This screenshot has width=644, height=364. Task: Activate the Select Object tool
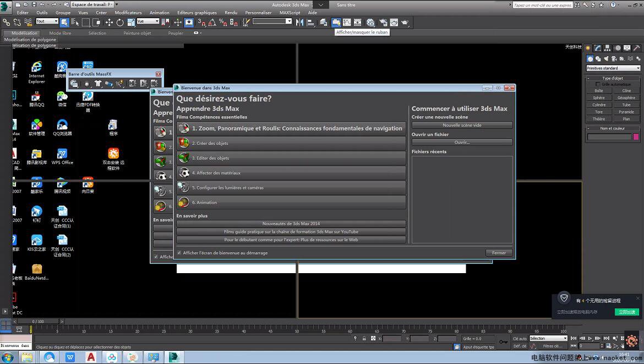[64, 22]
